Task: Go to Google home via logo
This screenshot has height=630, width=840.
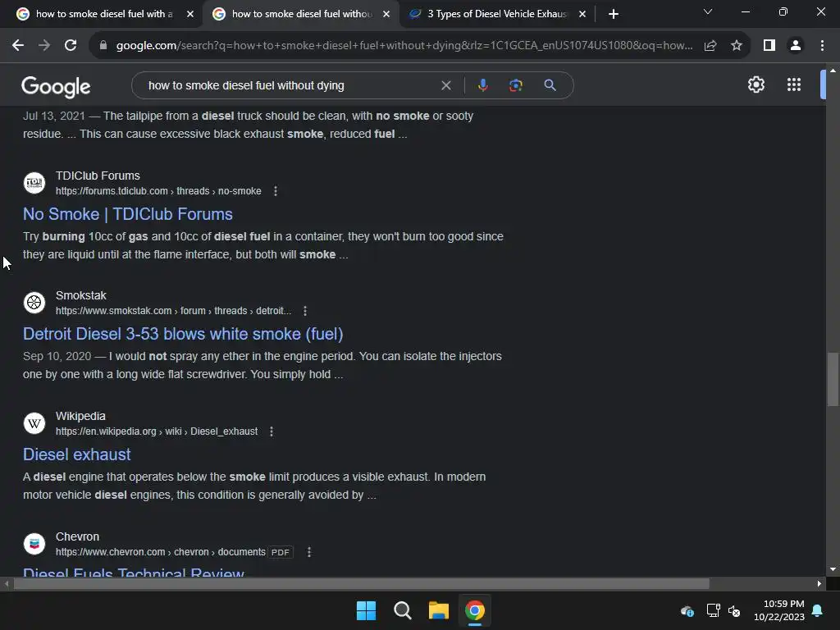Action: (x=56, y=86)
